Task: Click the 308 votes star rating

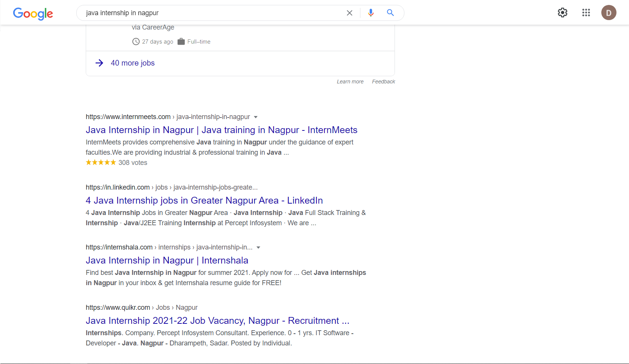Action: click(116, 163)
